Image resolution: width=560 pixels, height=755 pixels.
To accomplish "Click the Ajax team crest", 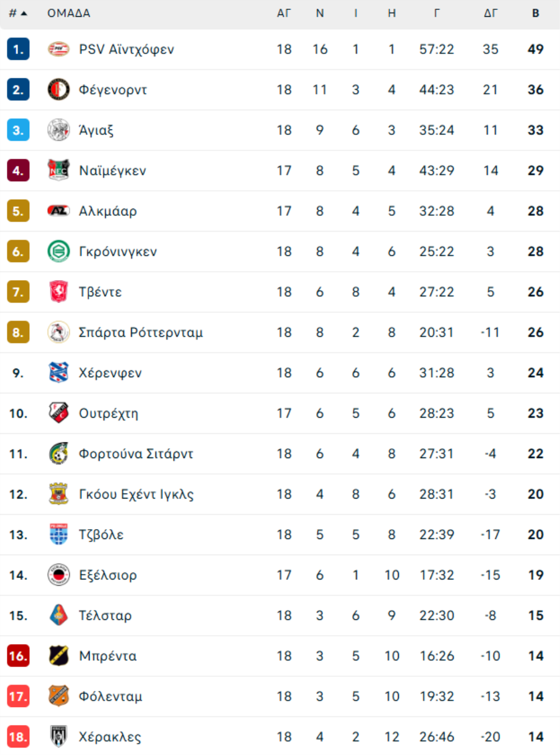I will tap(58, 130).
